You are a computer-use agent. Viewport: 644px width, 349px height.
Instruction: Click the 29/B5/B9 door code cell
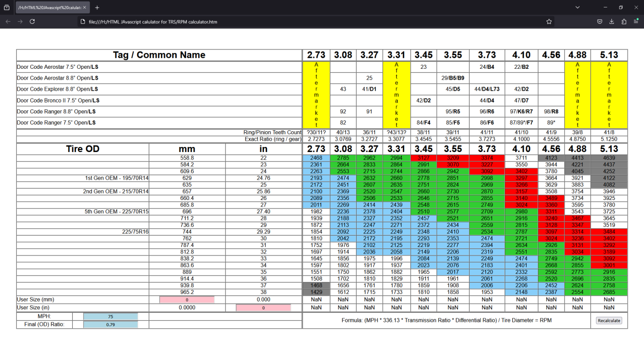tap(453, 78)
